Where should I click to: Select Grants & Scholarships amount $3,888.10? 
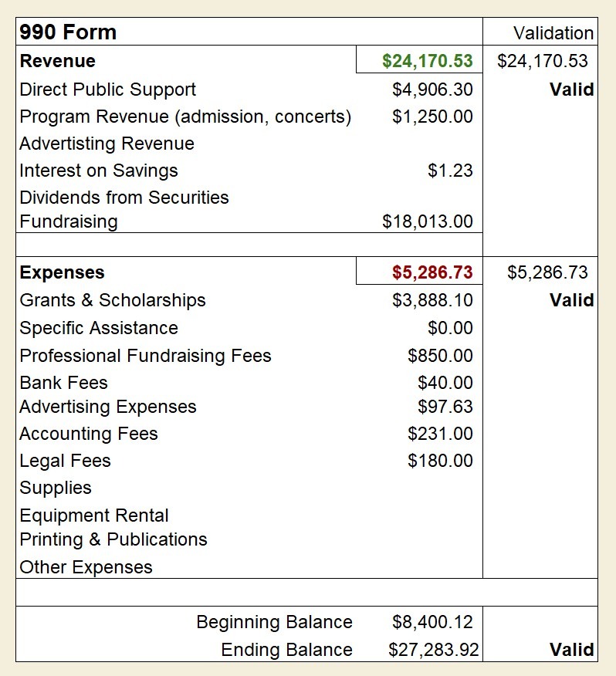432,300
